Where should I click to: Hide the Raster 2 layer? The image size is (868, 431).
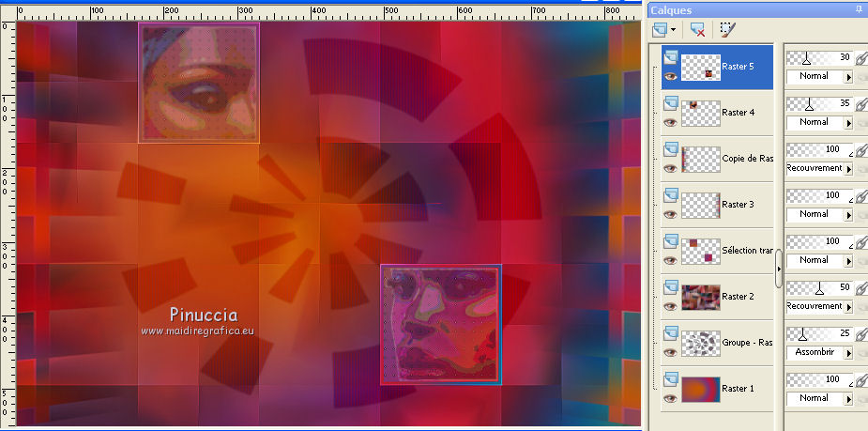pos(670,306)
